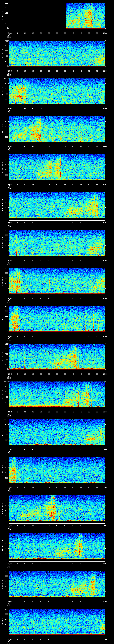Click 'Frequency (Hz)' label of the 17:17:00 panel

pyautogui.click(x=3, y=319)
